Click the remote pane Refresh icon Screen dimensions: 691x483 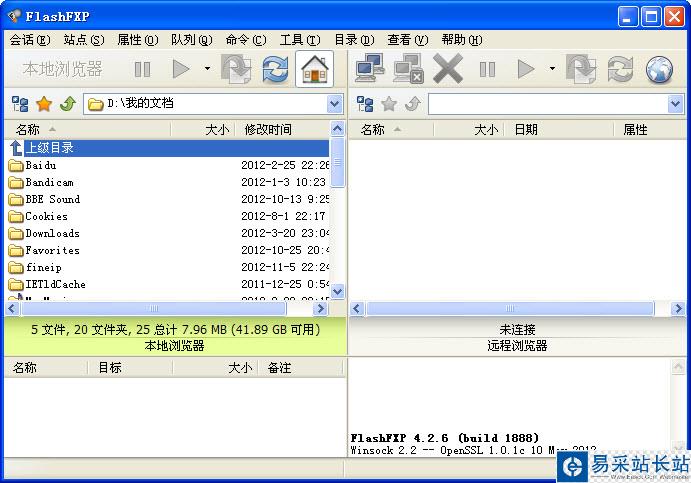coord(620,69)
